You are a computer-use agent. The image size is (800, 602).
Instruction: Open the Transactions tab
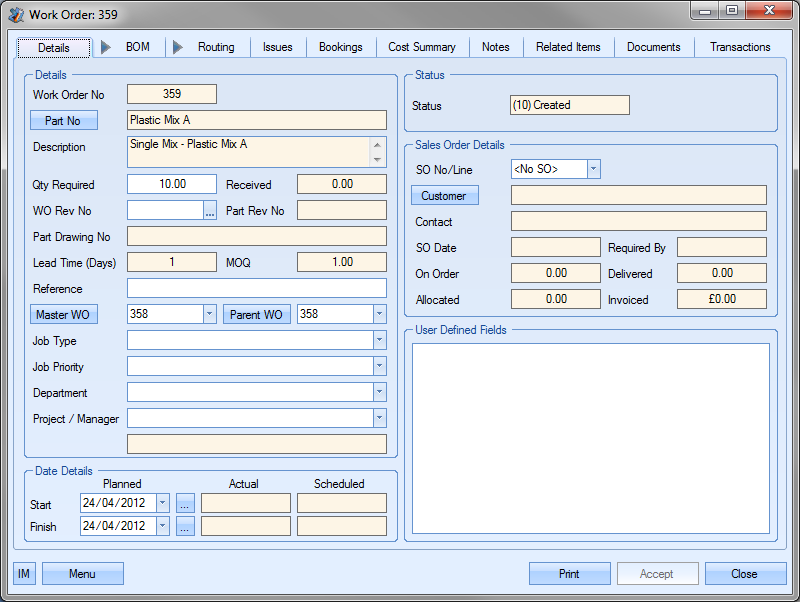(x=740, y=47)
